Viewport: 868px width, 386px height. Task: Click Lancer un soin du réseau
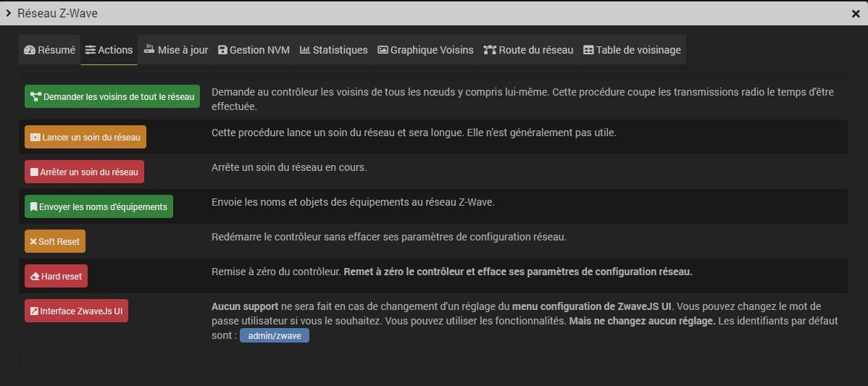85,137
